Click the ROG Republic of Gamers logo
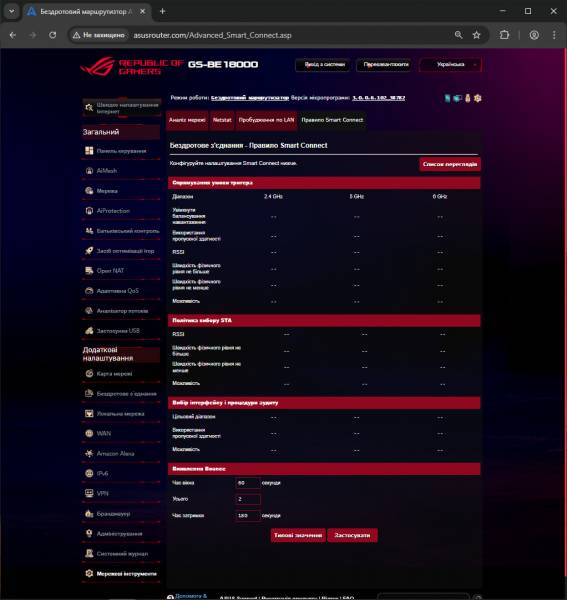The image size is (567, 600). tap(132, 67)
